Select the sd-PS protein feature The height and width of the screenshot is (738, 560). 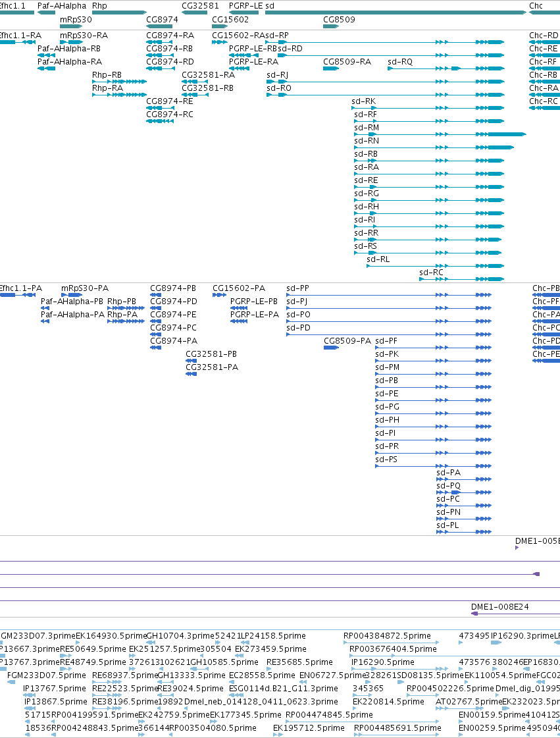434,466
